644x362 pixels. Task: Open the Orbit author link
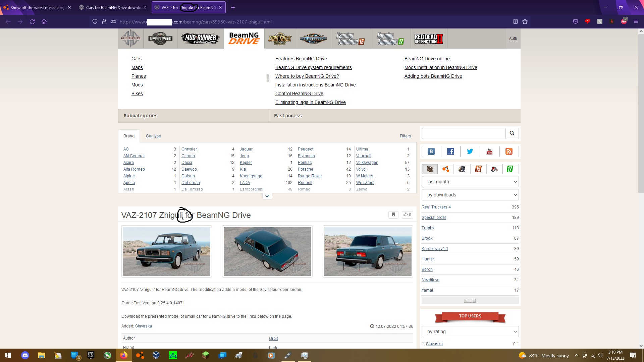pos(273,339)
